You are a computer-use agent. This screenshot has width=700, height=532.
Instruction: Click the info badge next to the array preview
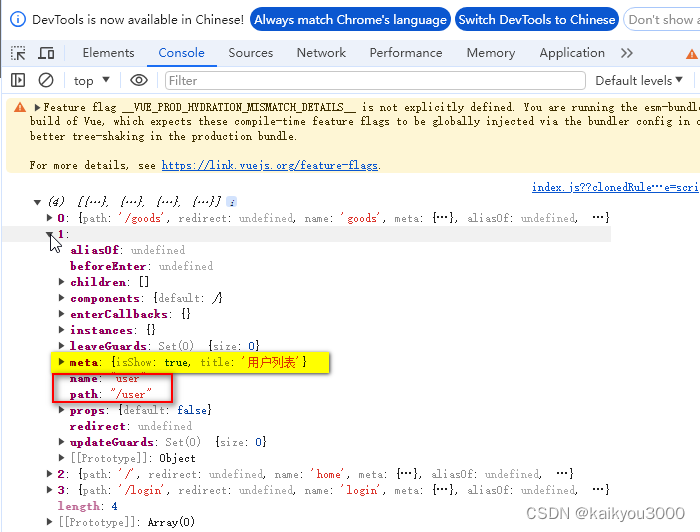point(231,202)
